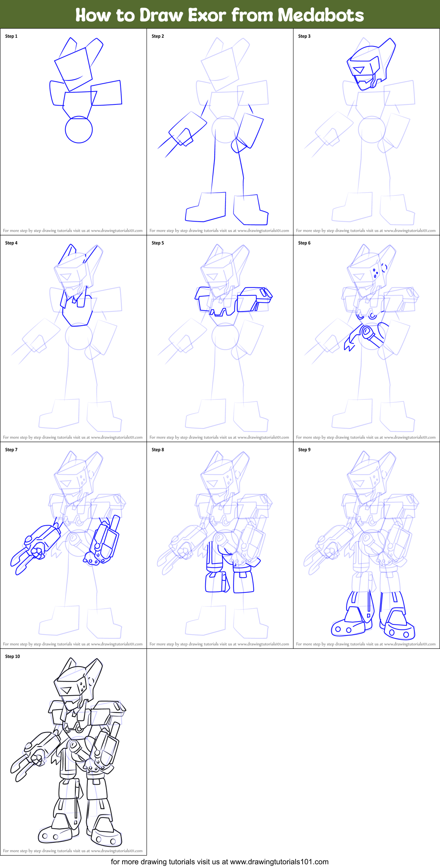Open the Step 8 drawing thumbnail
The image size is (440, 868).
tap(220, 545)
